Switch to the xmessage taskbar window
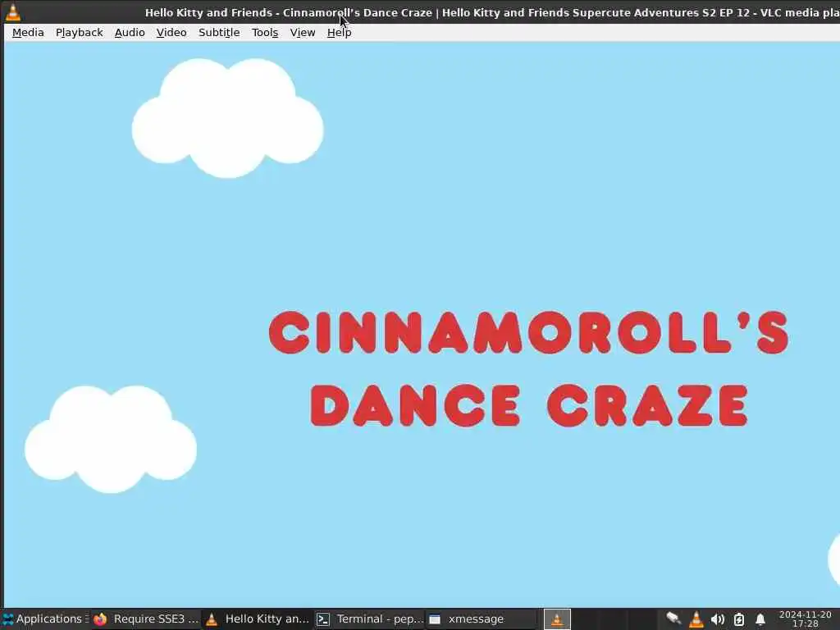This screenshot has height=630, width=840. point(481,619)
